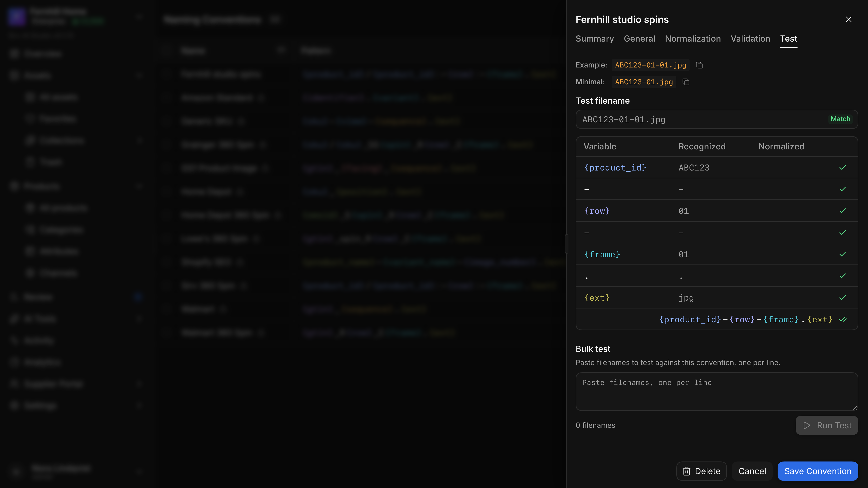Save the convention

click(x=817, y=471)
